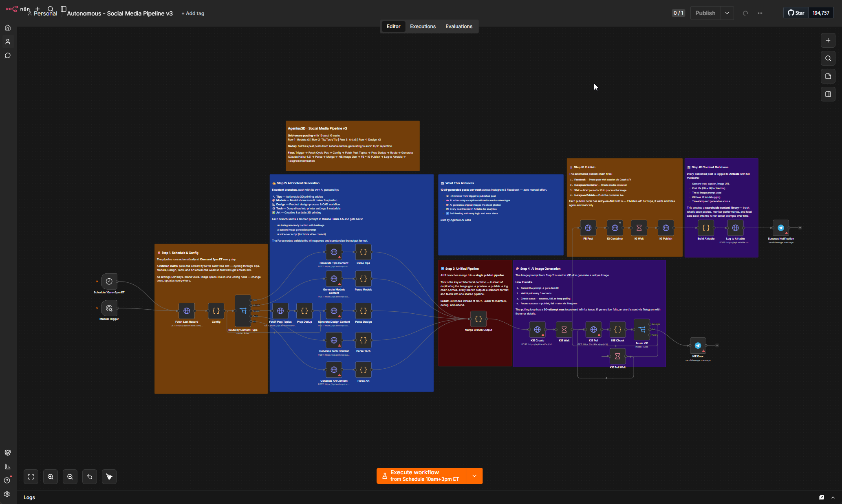Select the Config code node
Image resolution: width=842 pixels, height=504 pixels.
click(x=216, y=311)
